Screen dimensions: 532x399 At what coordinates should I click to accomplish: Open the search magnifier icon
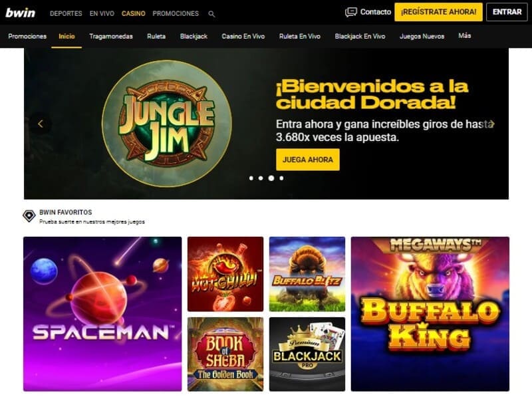pyautogui.click(x=211, y=14)
